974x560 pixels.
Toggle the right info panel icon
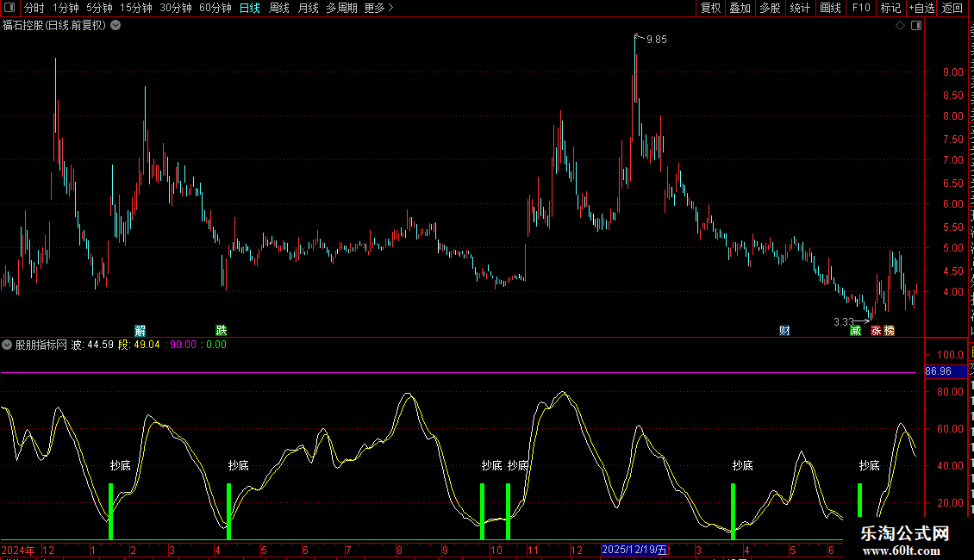click(916, 26)
